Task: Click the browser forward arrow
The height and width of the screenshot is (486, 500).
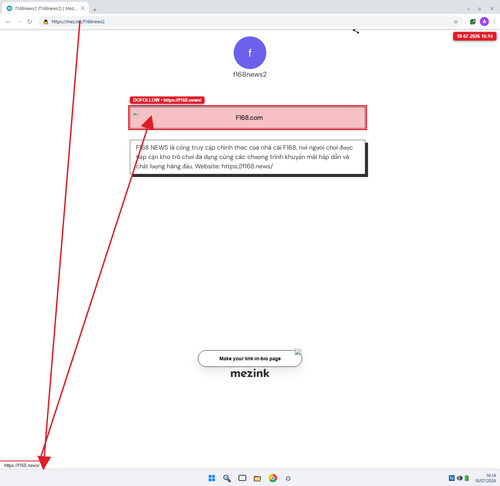Action: click(19, 22)
